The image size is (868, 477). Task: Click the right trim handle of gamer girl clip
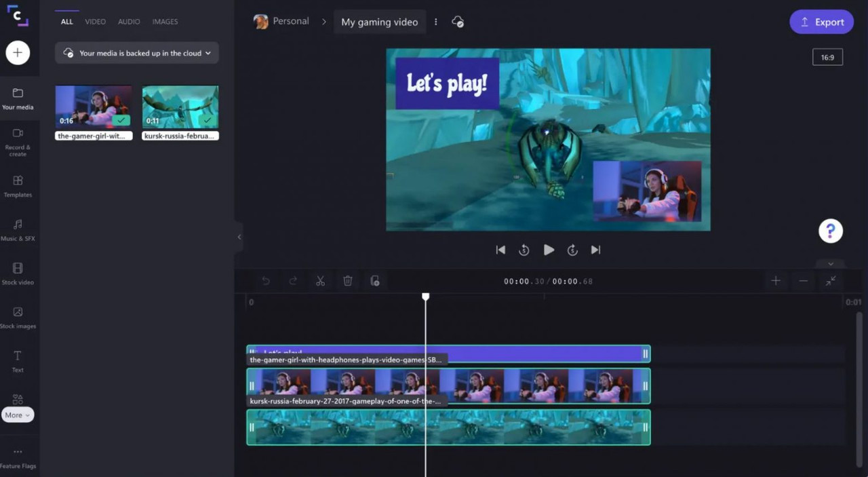(x=646, y=386)
